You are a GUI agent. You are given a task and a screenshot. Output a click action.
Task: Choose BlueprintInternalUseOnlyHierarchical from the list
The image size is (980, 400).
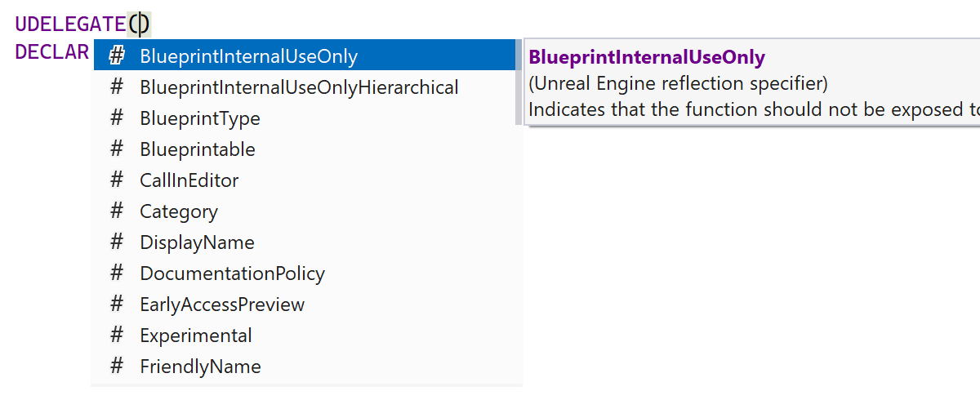click(299, 87)
